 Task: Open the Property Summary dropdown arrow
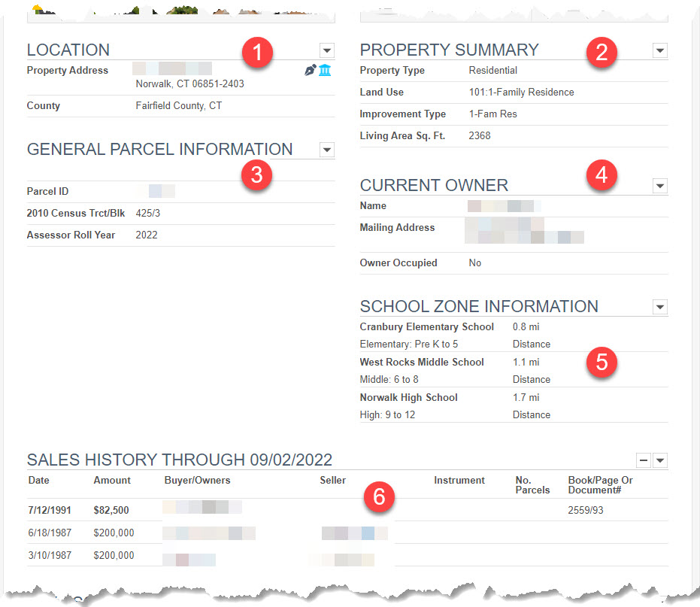coord(659,50)
